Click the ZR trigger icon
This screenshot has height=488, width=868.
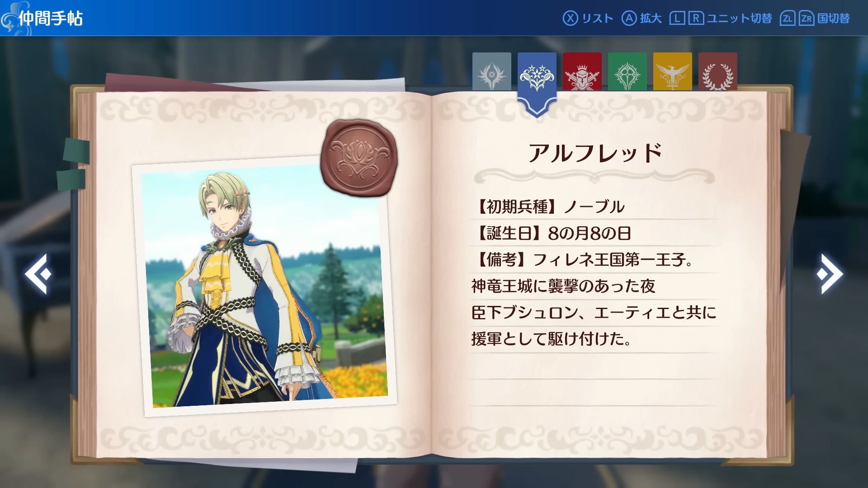point(807,18)
